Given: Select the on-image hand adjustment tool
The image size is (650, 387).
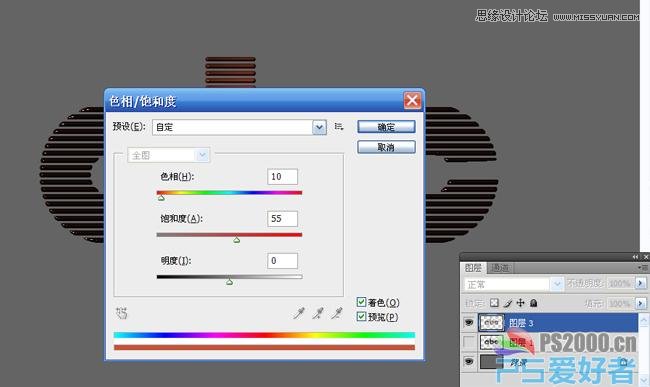Looking at the screenshot, I should pos(121,313).
